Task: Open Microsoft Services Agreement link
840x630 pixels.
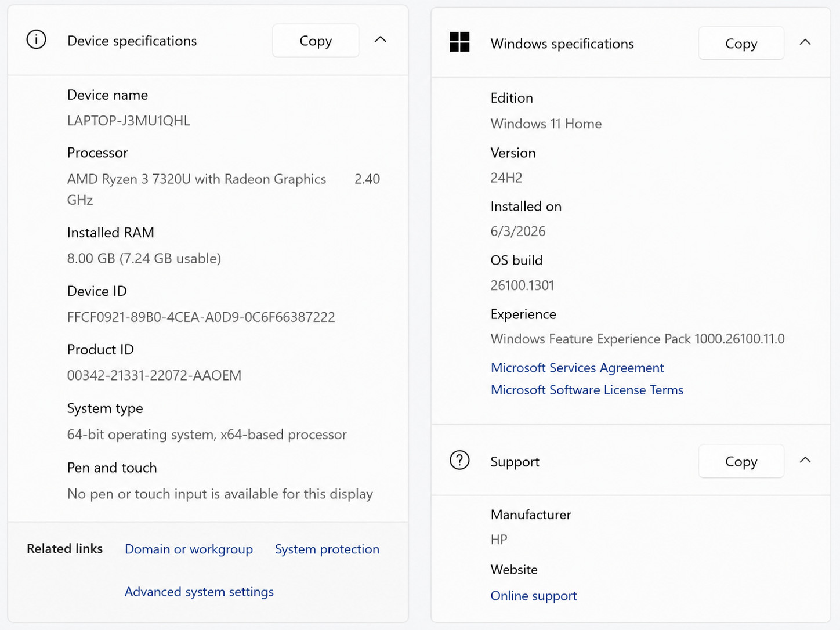Action: 577,368
